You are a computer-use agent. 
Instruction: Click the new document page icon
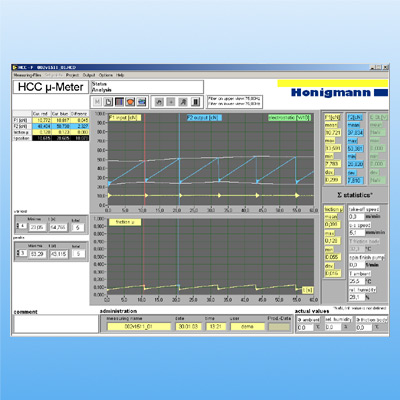click(x=108, y=102)
